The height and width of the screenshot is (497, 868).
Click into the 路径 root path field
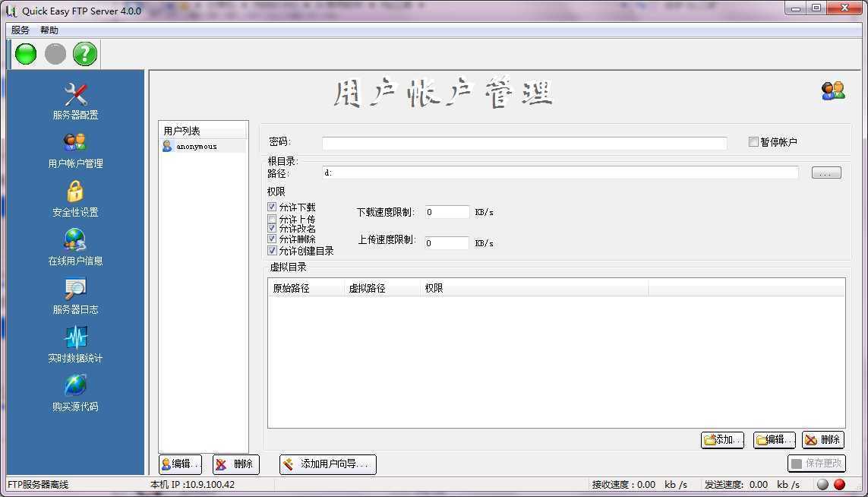pos(560,173)
